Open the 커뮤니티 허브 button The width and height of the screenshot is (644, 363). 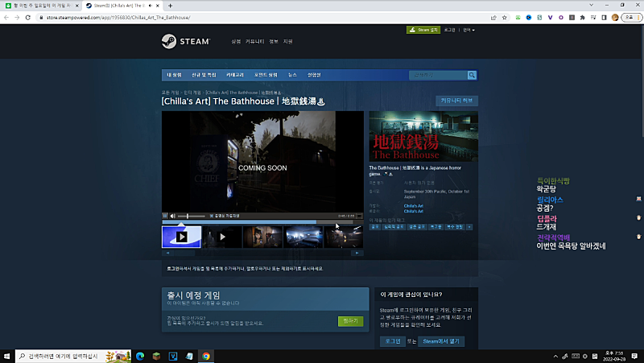pyautogui.click(x=457, y=101)
